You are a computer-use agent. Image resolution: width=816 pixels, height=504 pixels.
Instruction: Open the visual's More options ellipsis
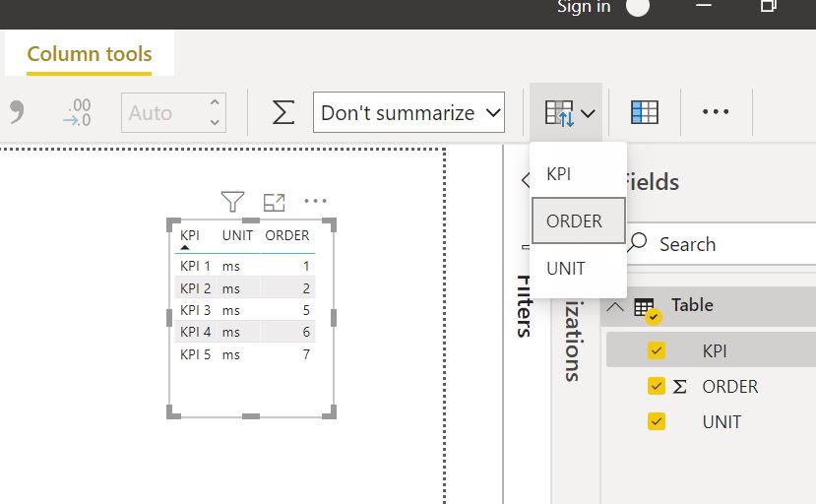pyautogui.click(x=315, y=201)
